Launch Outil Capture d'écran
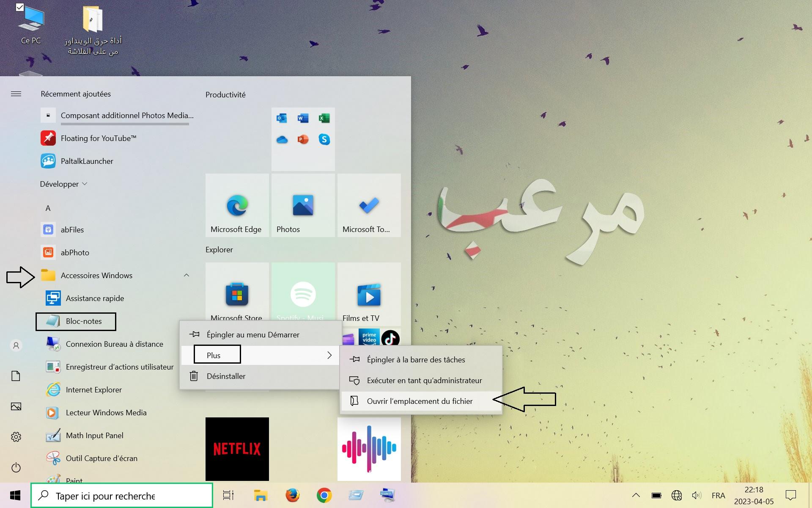Image resolution: width=812 pixels, height=508 pixels. (x=91, y=458)
